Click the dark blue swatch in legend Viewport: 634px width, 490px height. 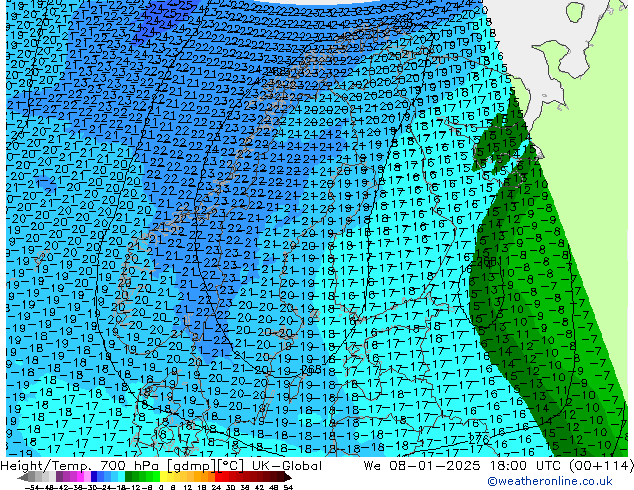(x=94, y=477)
